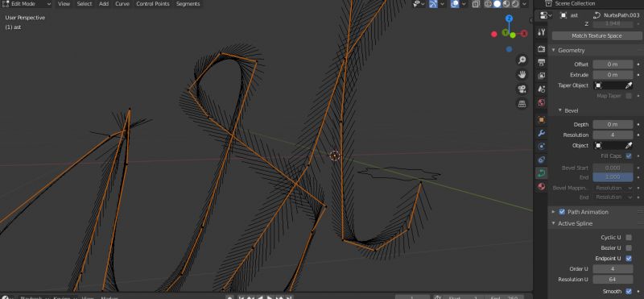Switch to material preview shading

(506, 4)
